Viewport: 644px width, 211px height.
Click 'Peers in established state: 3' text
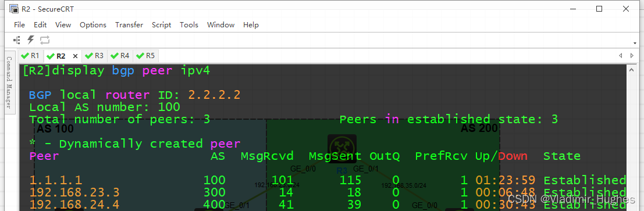(x=449, y=120)
